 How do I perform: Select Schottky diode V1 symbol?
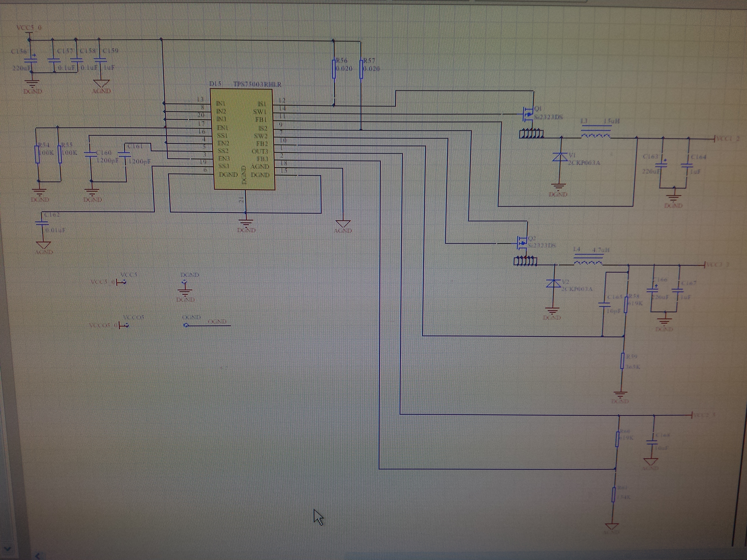pyautogui.click(x=561, y=157)
